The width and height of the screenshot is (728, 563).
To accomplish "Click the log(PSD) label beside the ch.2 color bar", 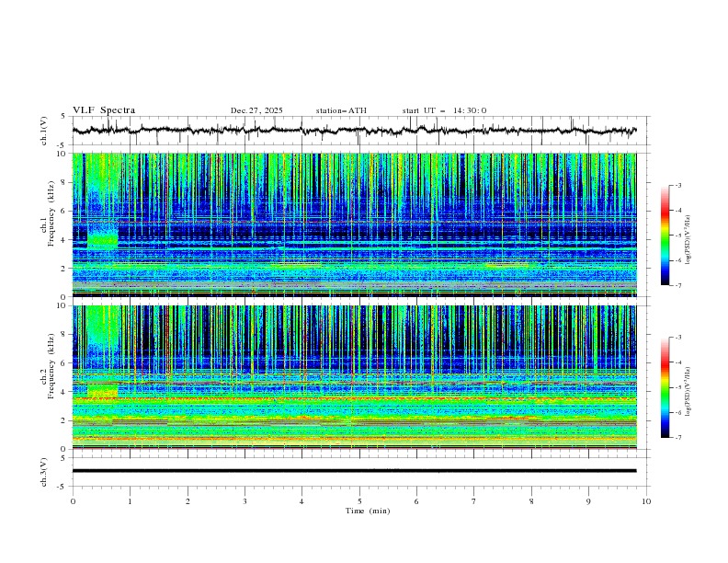I will click(x=688, y=392).
